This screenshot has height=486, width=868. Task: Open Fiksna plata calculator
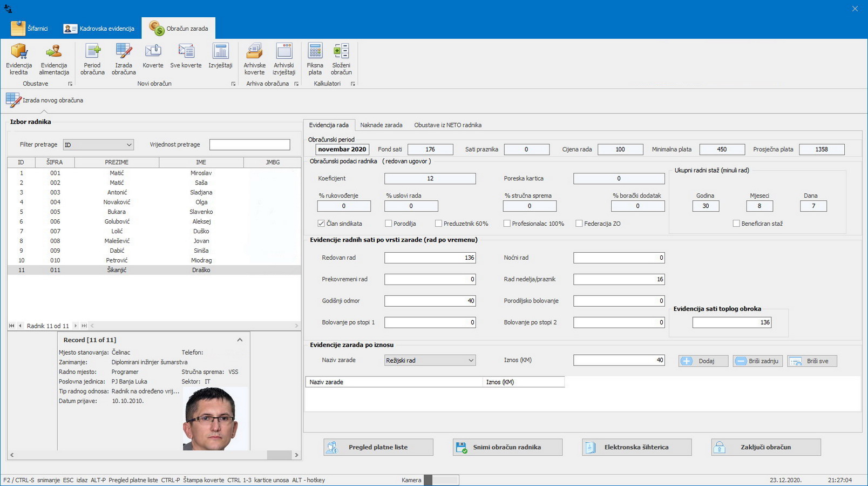[x=315, y=59]
